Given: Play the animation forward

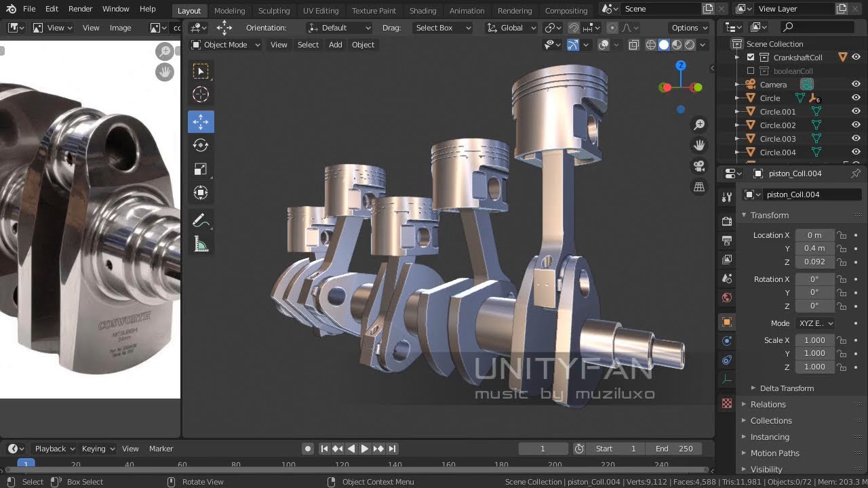Looking at the screenshot, I should [x=364, y=449].
